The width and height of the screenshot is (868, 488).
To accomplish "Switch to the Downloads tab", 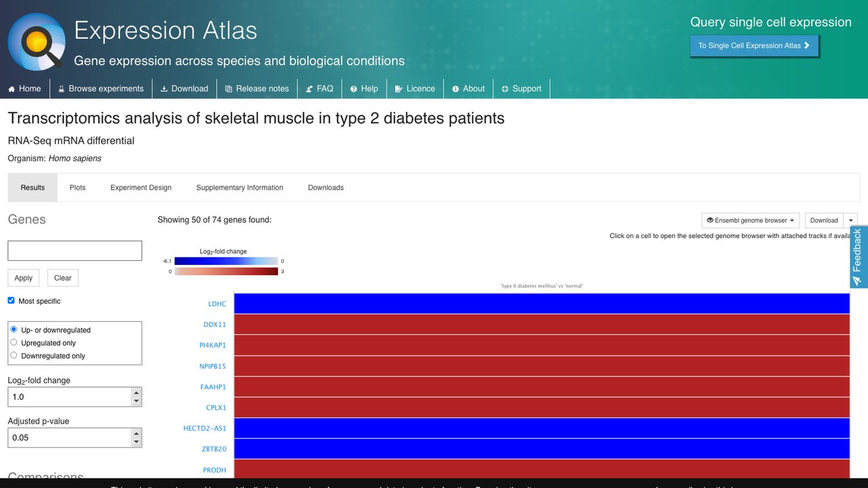I will (325, 188).
